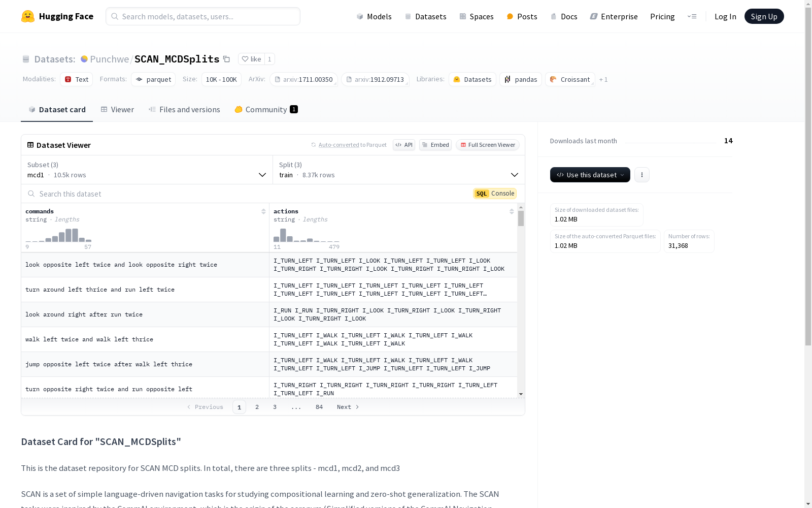Show the +1 additional libraries
The image size is (812, 508).
tap(603, 79)
